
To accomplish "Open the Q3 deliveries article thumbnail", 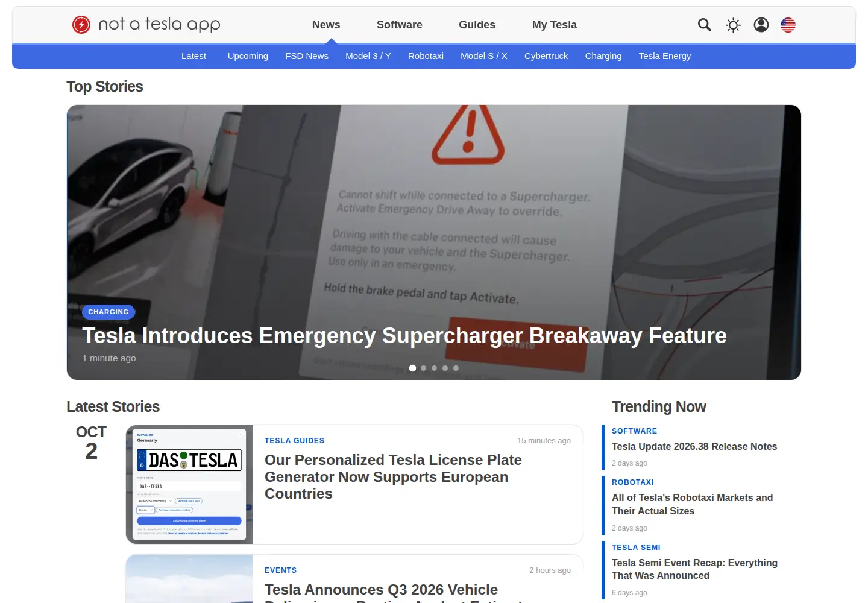I will (x=189, y=579).
